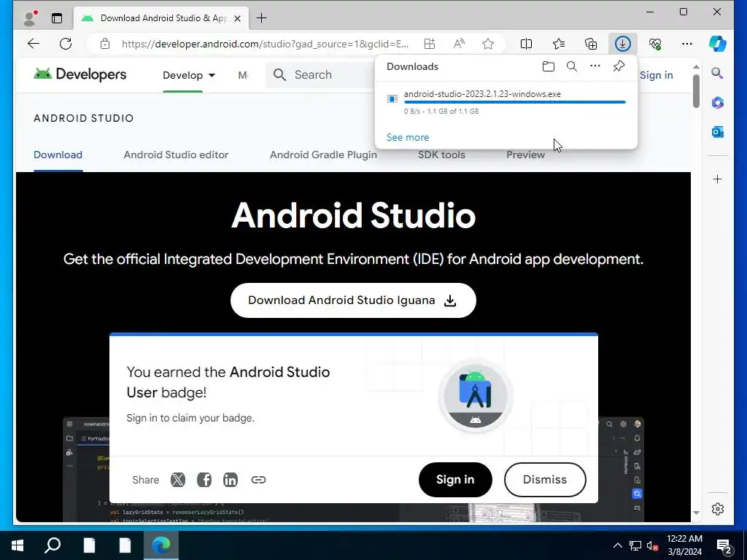
Task: Expand the Develop dropdown menu
Action: click(189, 75)
